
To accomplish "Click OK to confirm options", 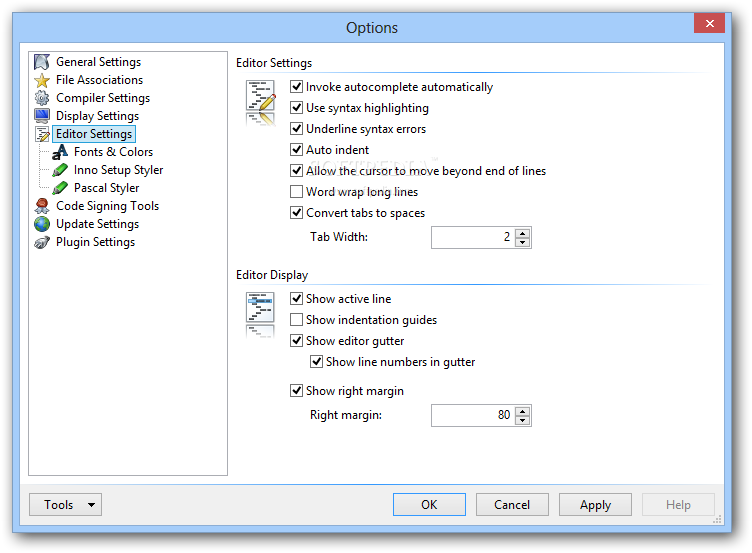I will (x=429, y=505).
